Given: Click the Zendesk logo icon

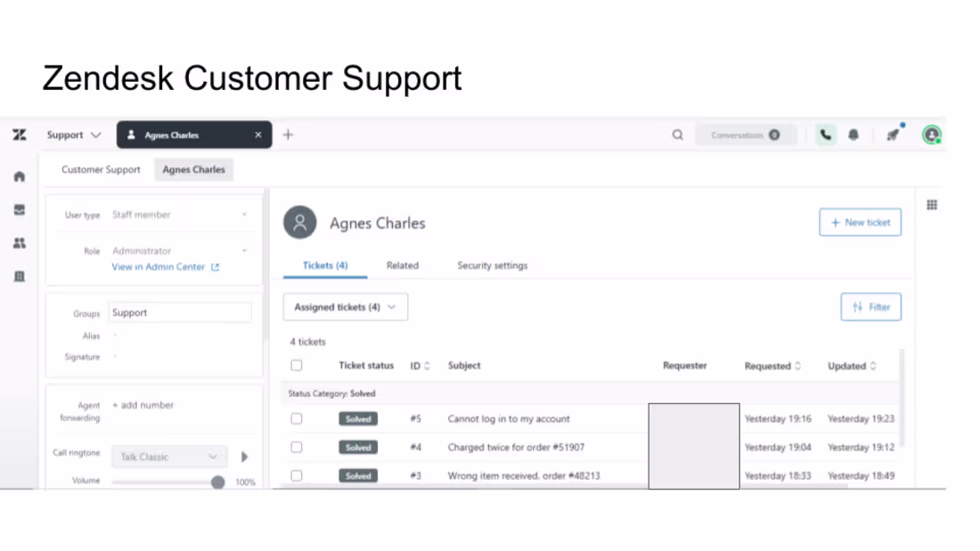Looking at the screenshot, I should tap(20, 135).
